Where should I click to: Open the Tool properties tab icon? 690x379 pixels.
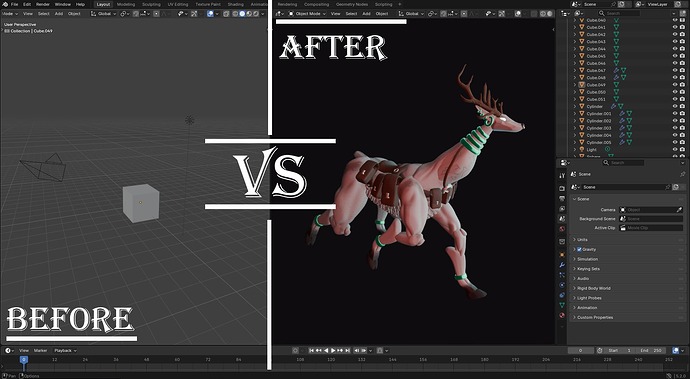click(x=562, y=176)
